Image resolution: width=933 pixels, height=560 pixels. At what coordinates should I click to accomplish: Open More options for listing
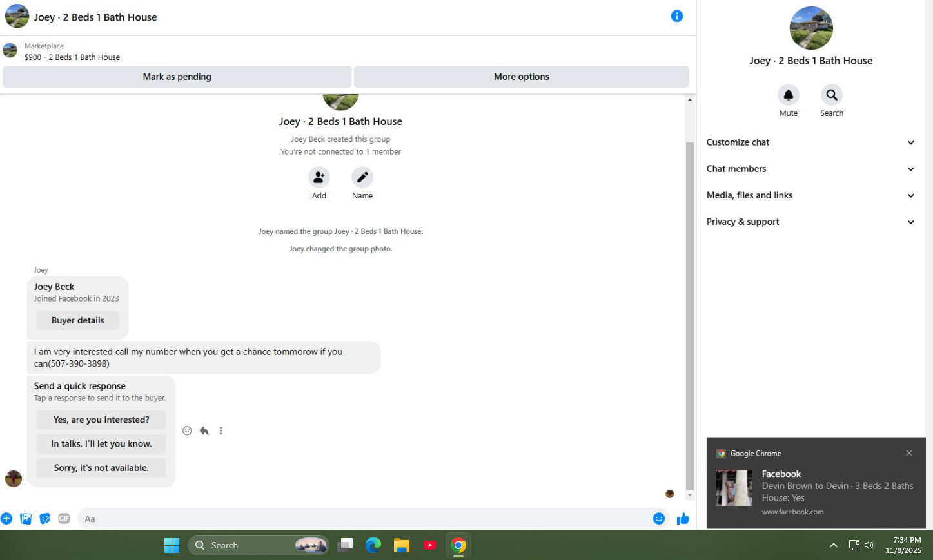[x=522, y=77]
